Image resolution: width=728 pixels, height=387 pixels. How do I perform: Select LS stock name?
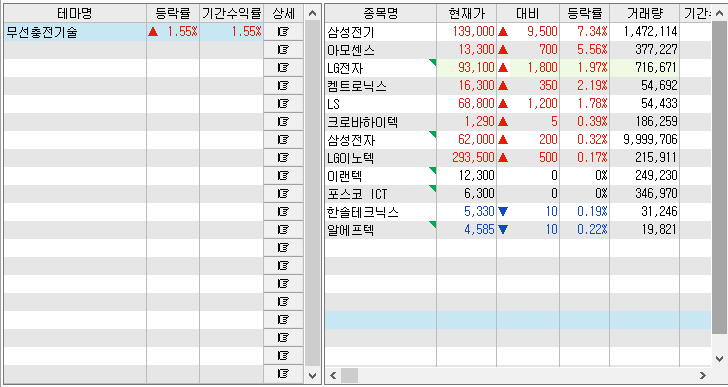333,104
